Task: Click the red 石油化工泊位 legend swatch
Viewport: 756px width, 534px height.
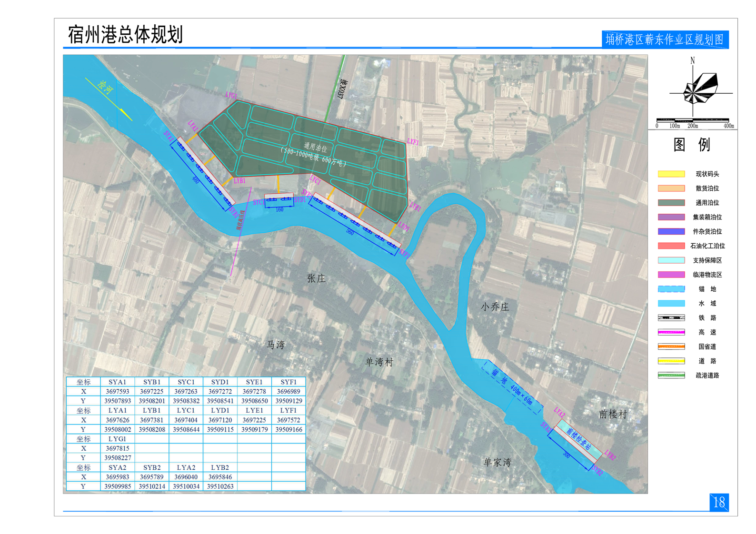Action: coord(671,246)
